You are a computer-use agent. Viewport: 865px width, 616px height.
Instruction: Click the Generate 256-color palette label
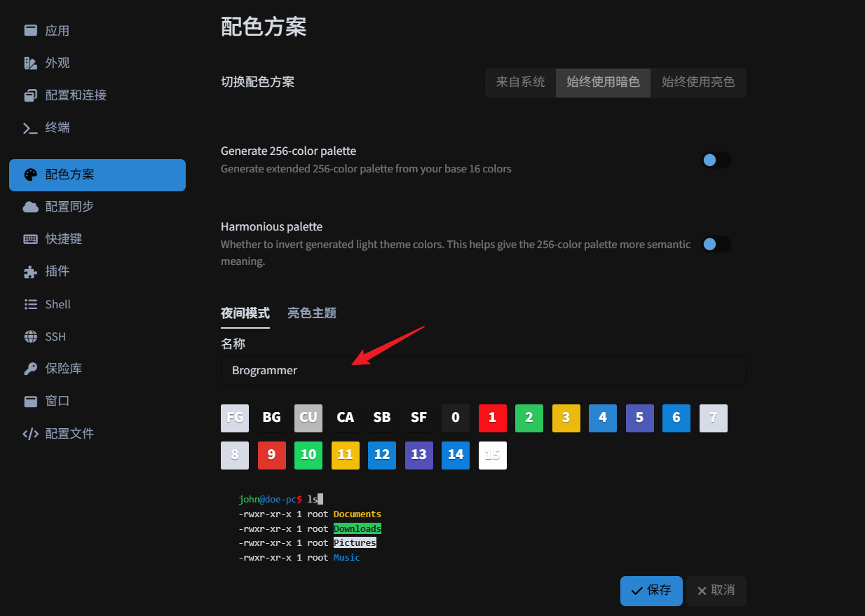pyautogui.click(x=288, y=151)
